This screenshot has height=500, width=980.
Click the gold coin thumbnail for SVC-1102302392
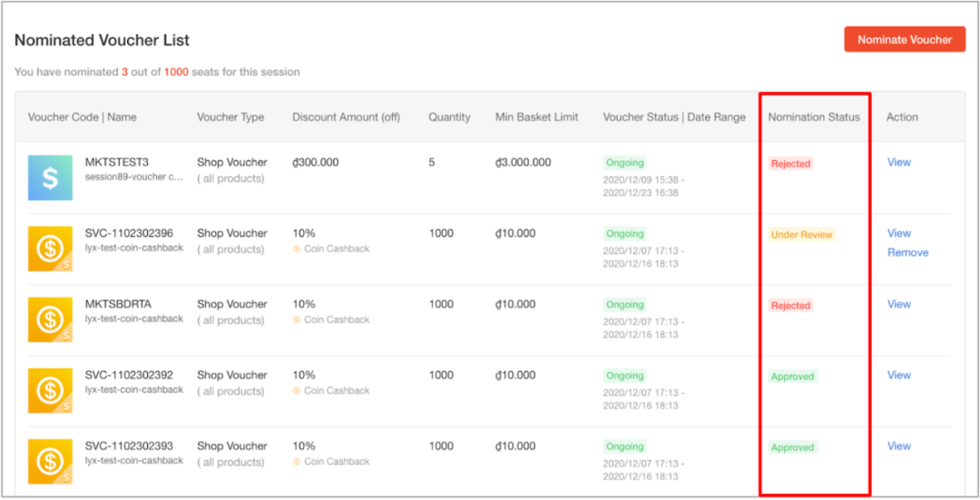coord(50,389)
